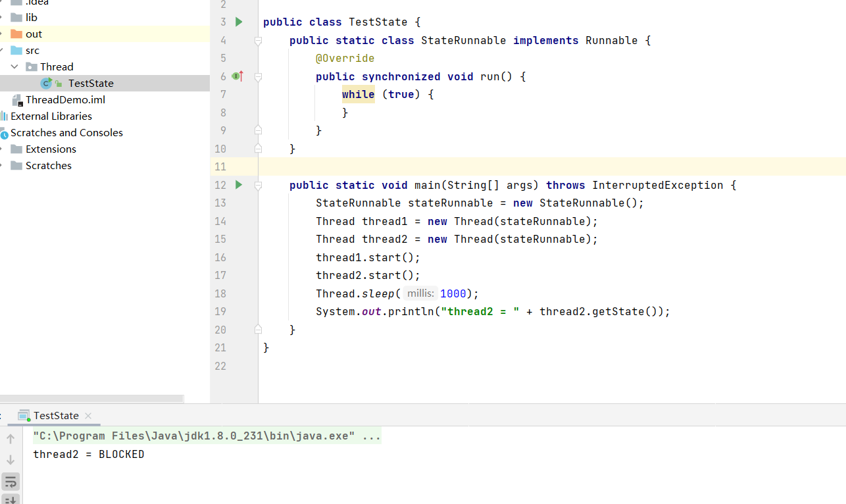Select Scratches and Consoles node

66,132
